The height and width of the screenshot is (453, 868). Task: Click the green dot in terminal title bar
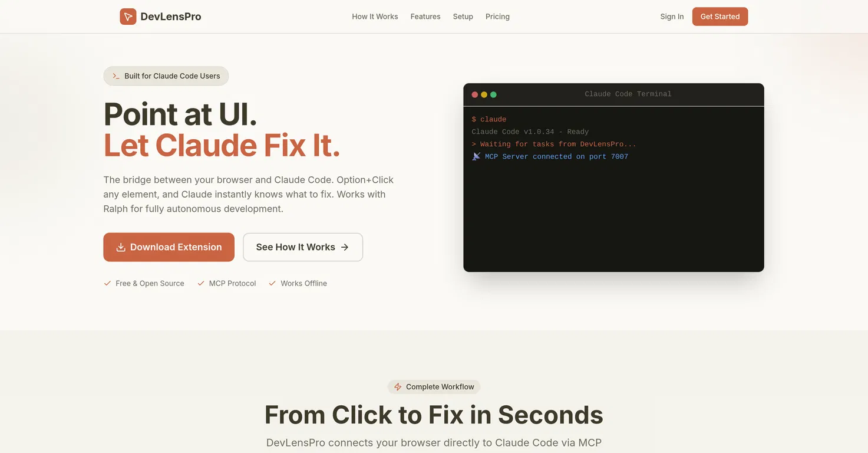[493, 94]
